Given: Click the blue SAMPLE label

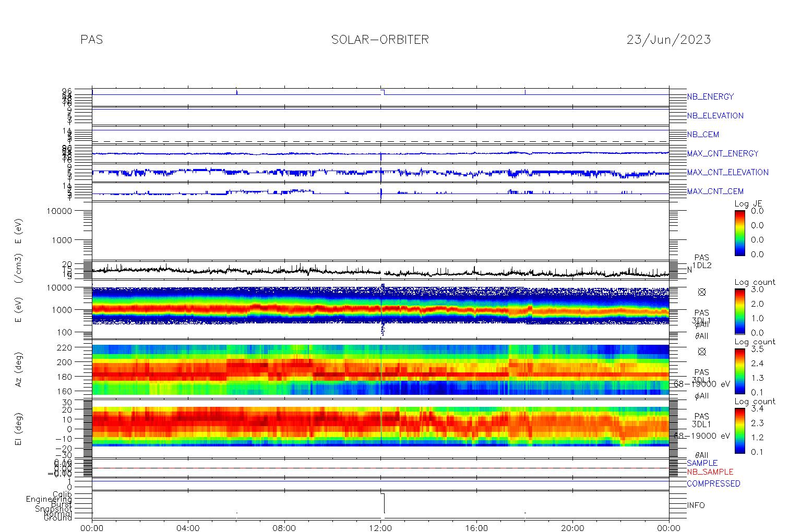Looking at the screenshot, I should pos(702,463).
